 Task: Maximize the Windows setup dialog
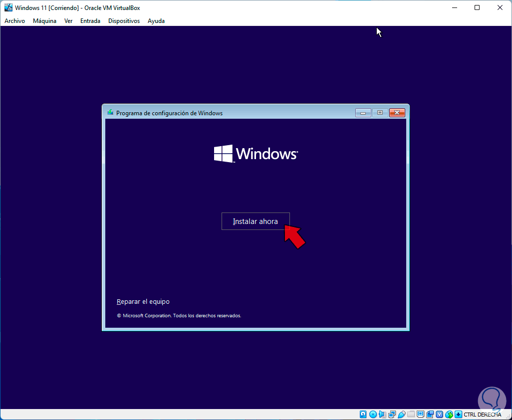click(380, 113)
